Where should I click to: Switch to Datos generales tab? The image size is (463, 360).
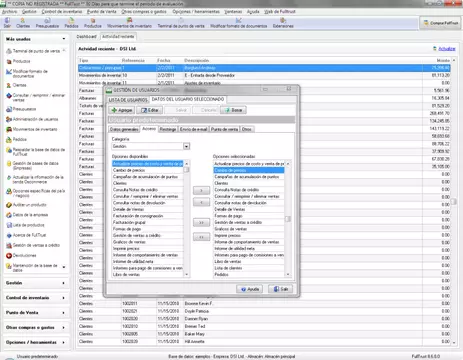click(124, 129)
